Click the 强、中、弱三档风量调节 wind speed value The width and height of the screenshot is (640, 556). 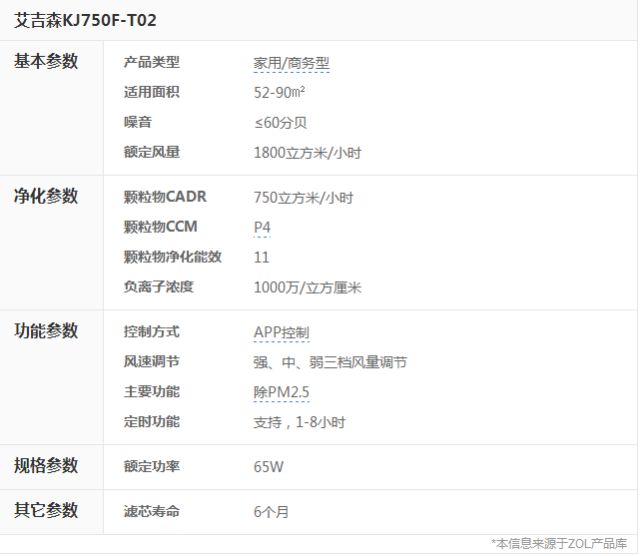330,363
